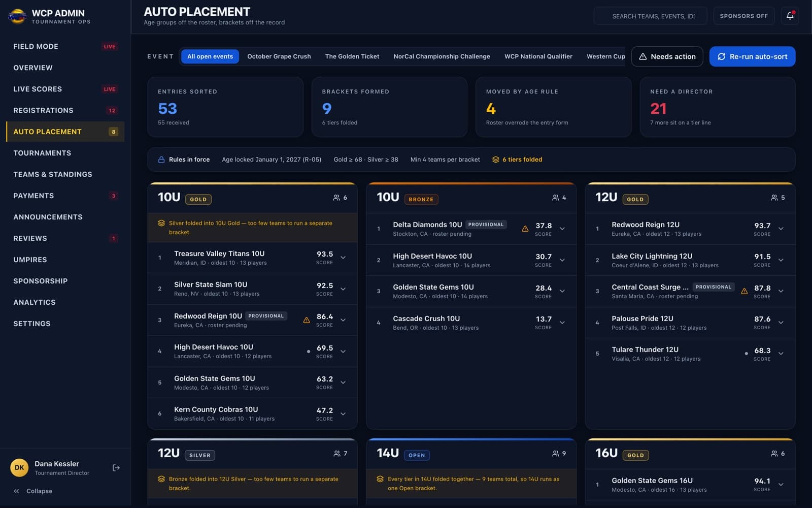
Task: Click warning icon on Central Coast Surge row
Action: 744,291
